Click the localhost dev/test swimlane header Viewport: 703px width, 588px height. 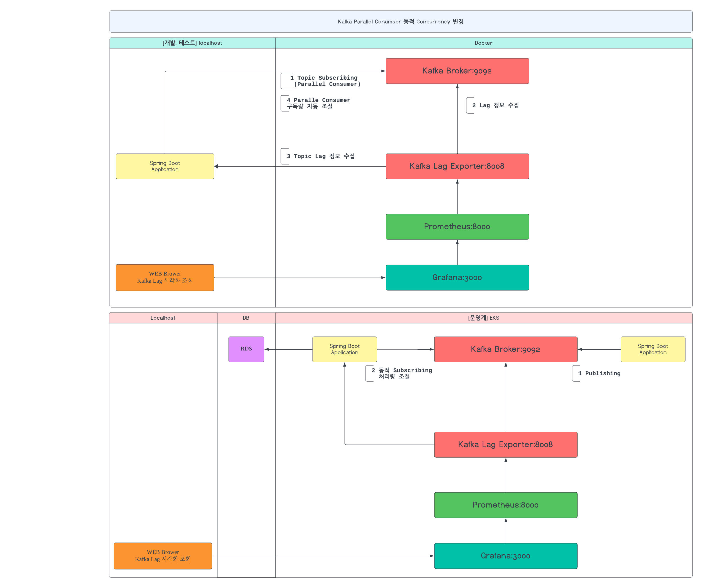pyautogui.click(x=192, y=43)
